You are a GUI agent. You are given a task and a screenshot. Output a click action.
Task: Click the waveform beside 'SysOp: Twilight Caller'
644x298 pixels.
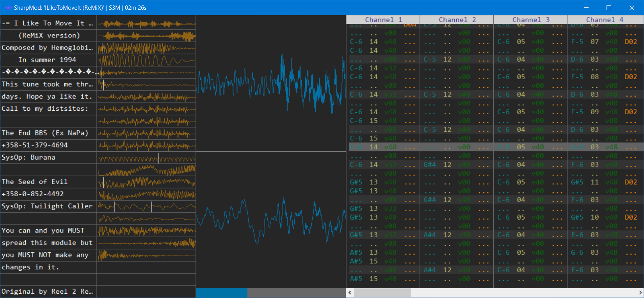point(146,206)
